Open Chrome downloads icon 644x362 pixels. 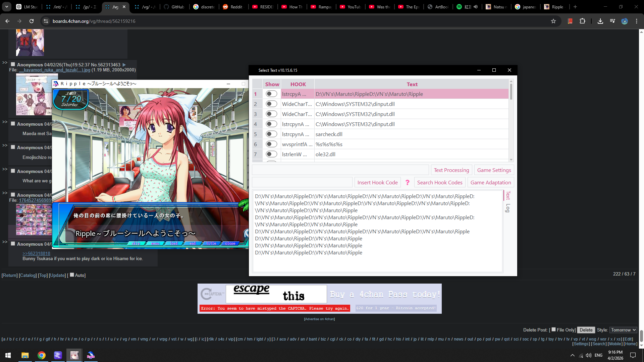click(600, 21)
